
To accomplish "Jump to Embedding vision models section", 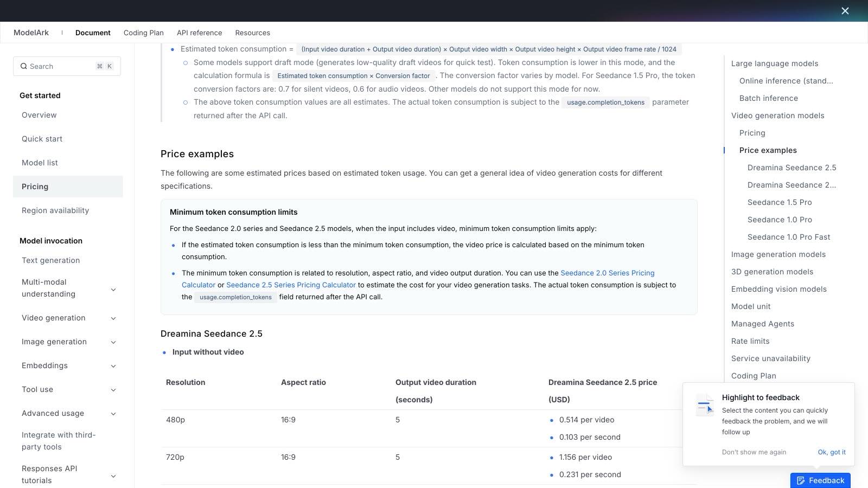I will pos(779,289).
